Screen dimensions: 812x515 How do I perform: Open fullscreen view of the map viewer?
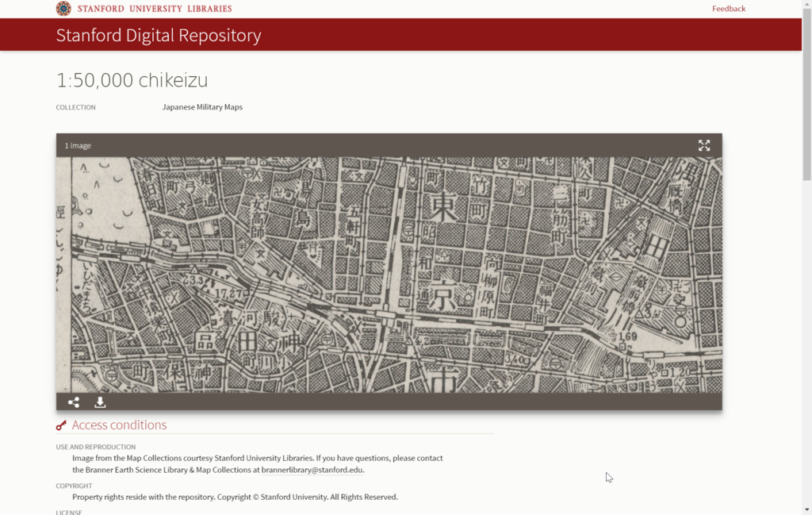click(704, 145)
